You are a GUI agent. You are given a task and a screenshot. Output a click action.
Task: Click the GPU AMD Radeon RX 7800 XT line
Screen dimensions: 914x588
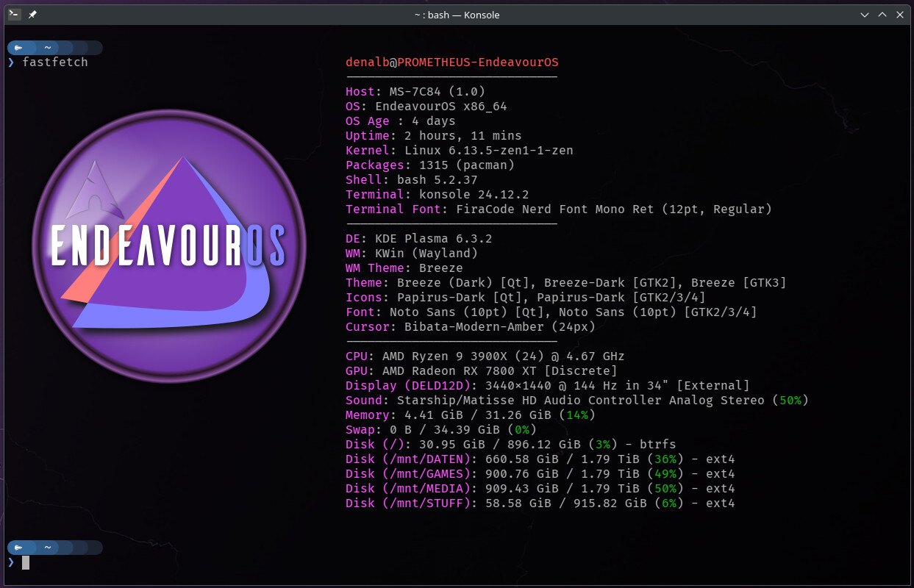coord(482,371)
